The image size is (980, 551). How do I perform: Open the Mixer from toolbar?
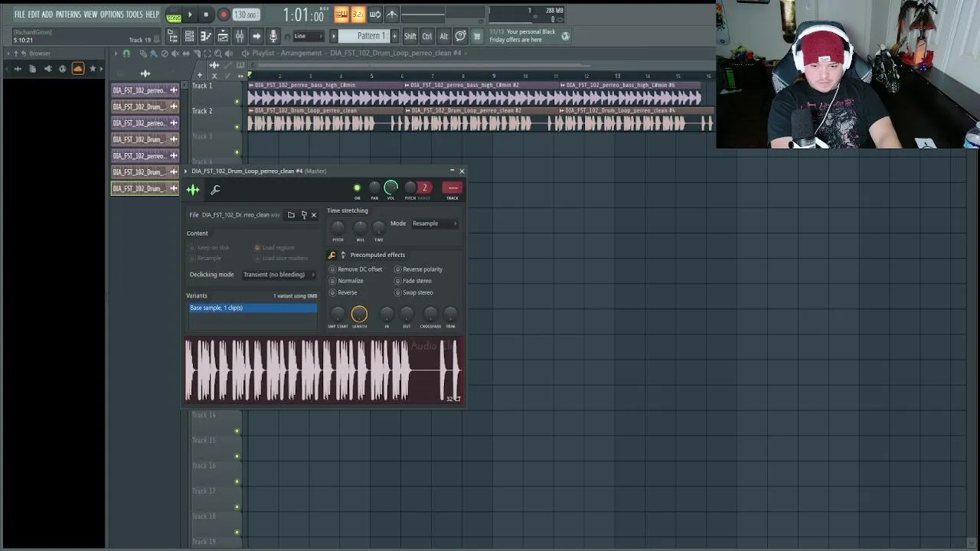pos(240,36)
